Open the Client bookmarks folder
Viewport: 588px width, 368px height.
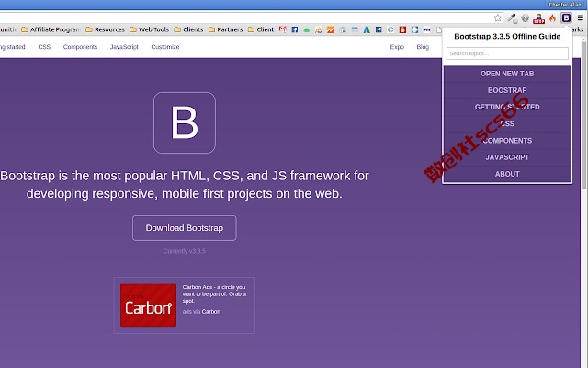(261, 29)
